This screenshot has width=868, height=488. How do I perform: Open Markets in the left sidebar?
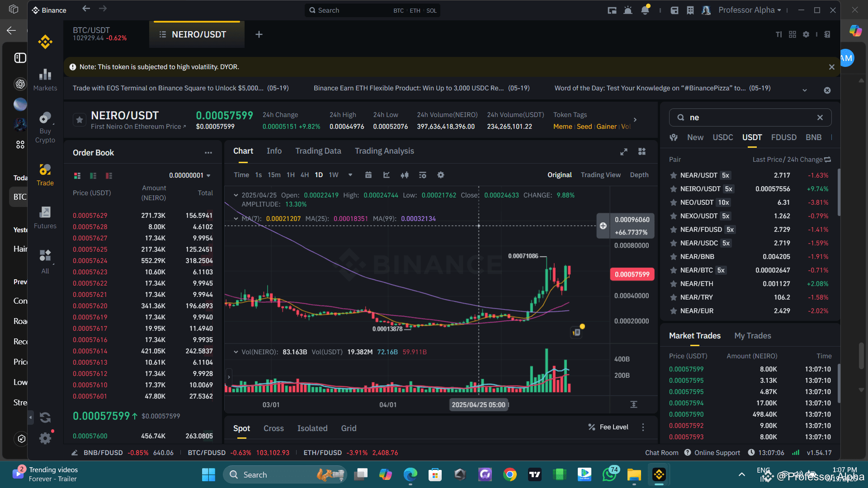(45, 80)
